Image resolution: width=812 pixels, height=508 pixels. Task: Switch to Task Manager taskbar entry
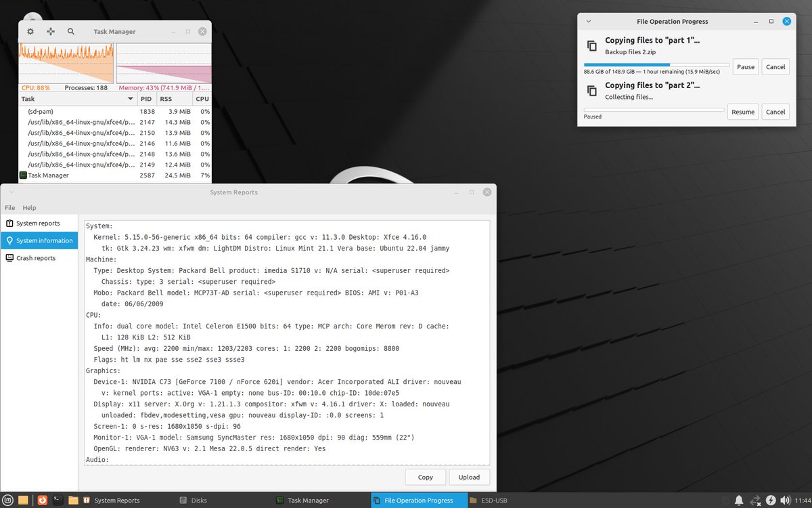321,500
